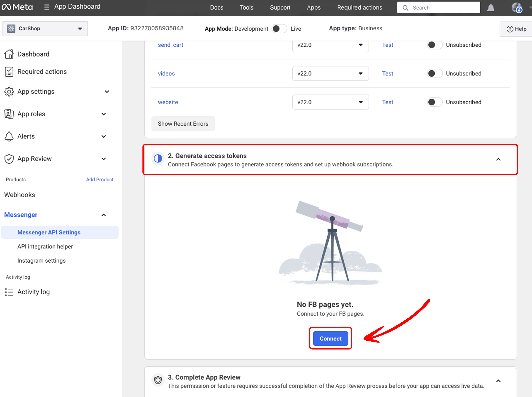Image resolution: width=532 pixels, height=397 pixels.
Task: Go to Dashboard in sidebar
Action: (33, 54)
